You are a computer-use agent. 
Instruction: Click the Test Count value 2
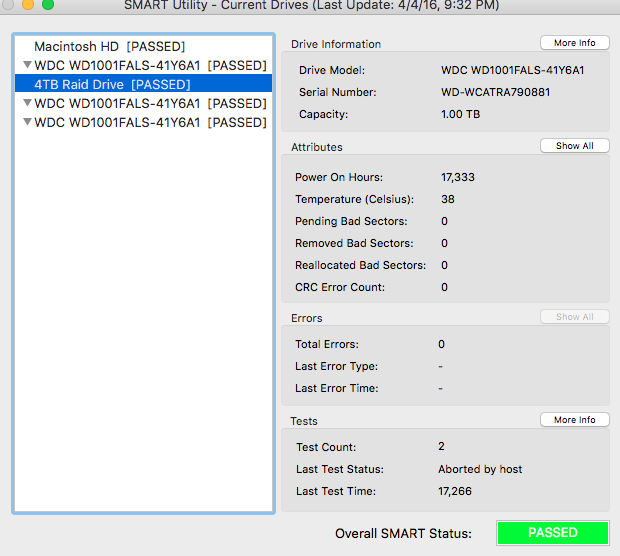point(441,446)
